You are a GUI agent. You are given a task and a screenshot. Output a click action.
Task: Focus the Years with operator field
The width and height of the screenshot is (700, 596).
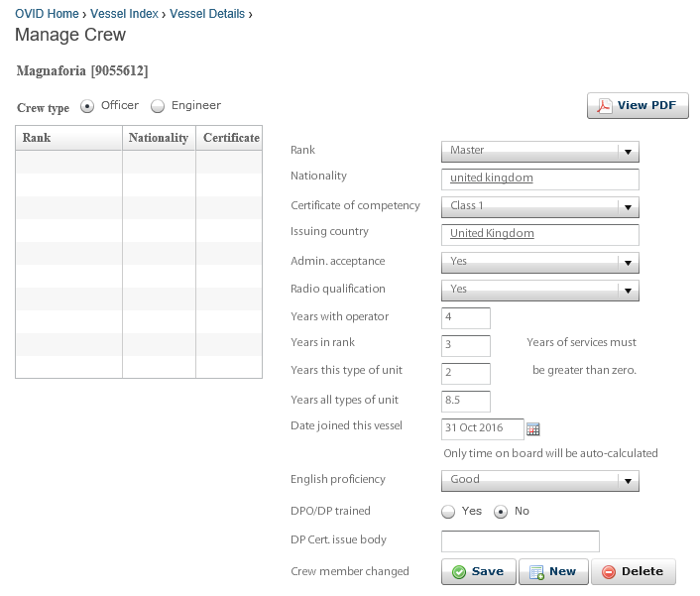(466, 318)
